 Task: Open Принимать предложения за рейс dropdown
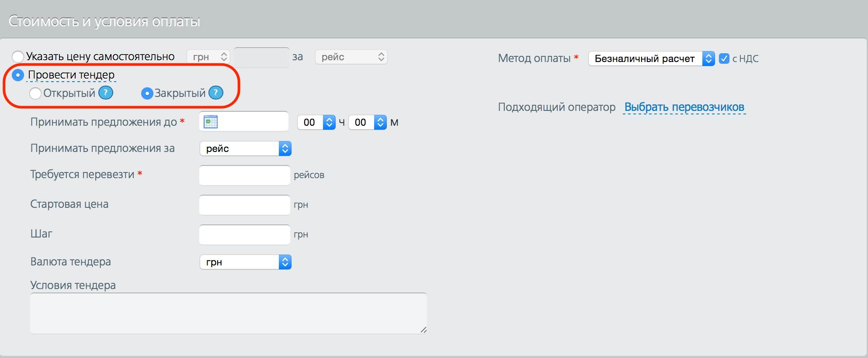click(x=246, y=148)
